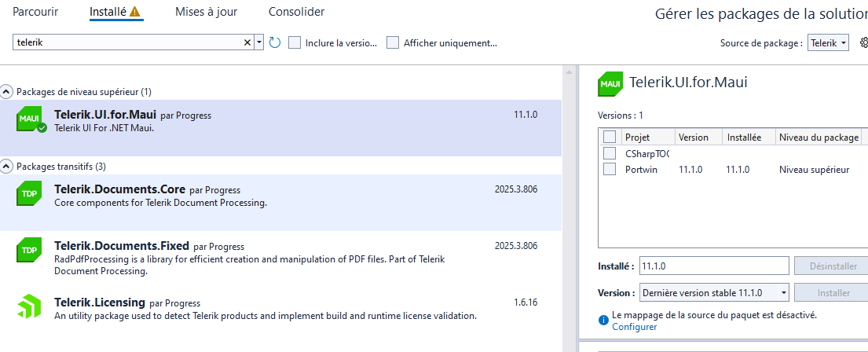
Task: Check the Portwin project checkbox
Action: pyautogui.click(x=610, y=169)
